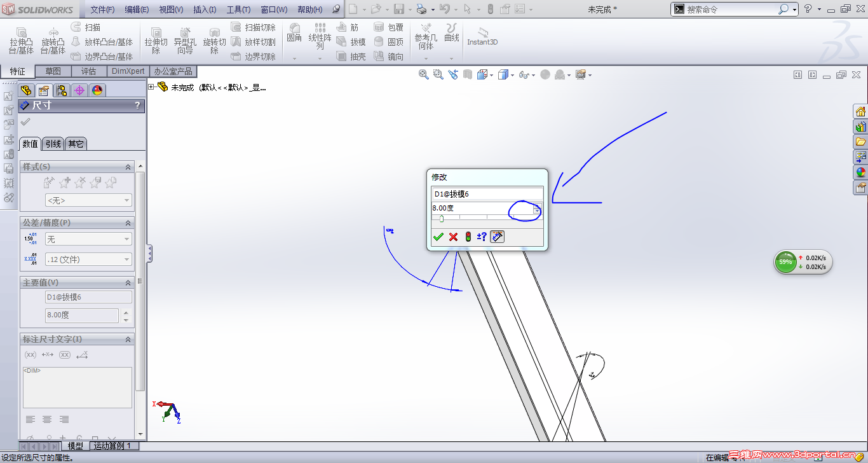Open the 样式 <无> style dropdown
868x463 pixels.
tap(88, 200)
